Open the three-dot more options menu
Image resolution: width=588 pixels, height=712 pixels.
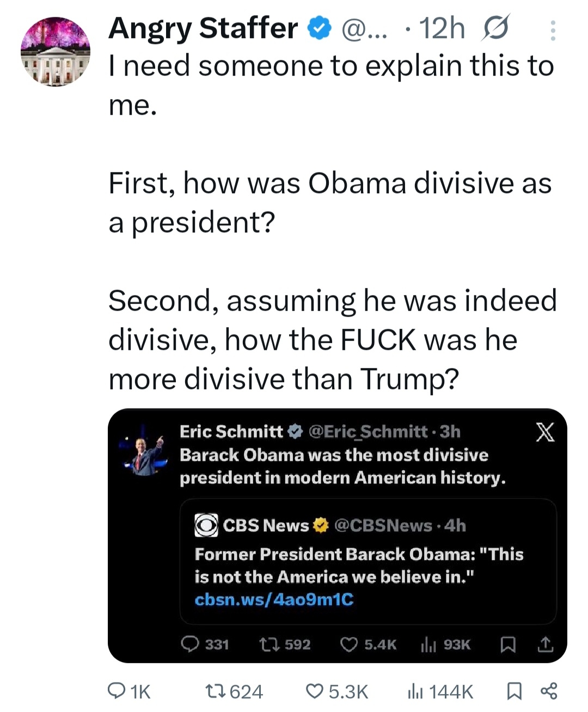pyautogui.click(x=553, y=30)
